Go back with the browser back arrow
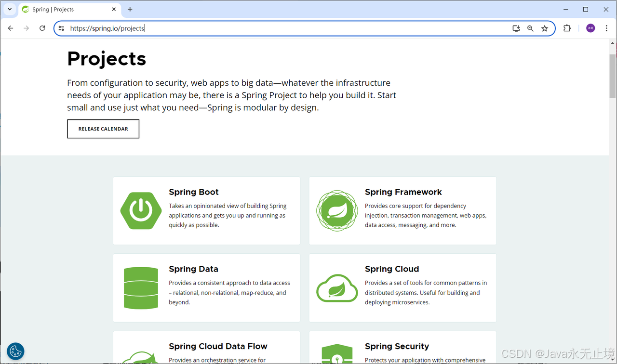Image resolution: width=617 pixels, height=364 pixels. coord(11,28)
